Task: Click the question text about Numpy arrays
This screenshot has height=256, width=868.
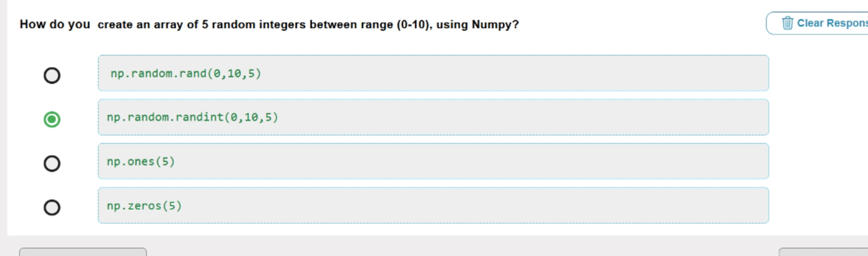Action: (x=269, y=24)
